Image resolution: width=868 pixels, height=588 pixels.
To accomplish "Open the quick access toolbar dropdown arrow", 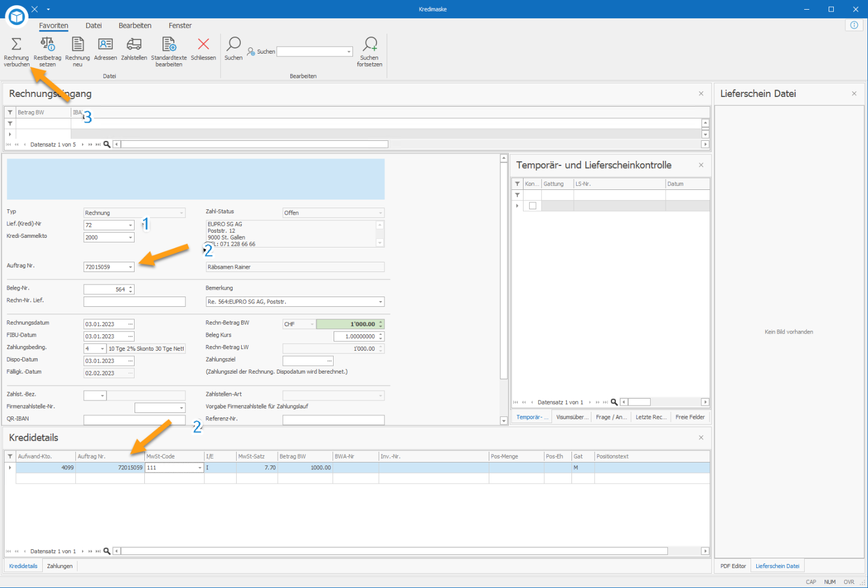I will click(x=48, y=9).
